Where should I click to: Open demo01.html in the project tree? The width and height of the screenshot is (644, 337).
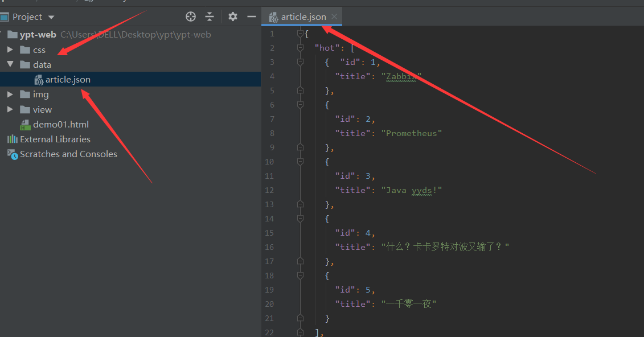tap(61, 124)
